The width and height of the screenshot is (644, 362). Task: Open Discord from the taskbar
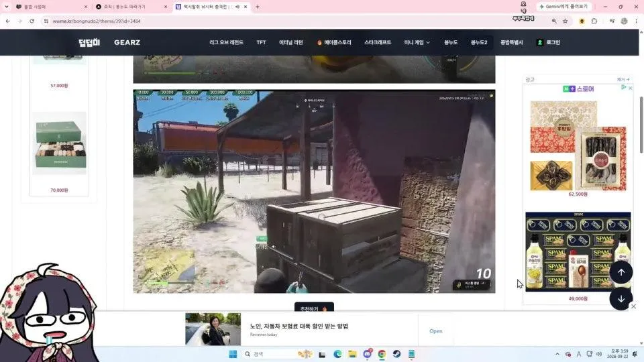pyautogui.click(x=367, y=354)
